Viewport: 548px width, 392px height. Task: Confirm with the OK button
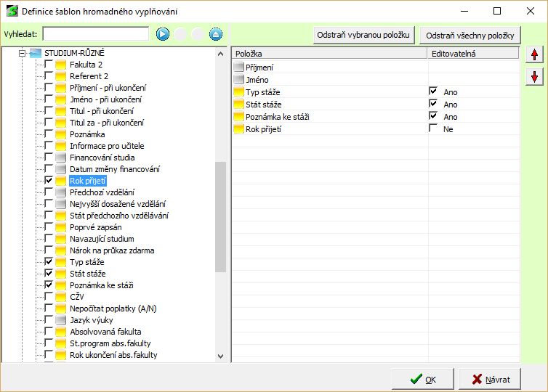click(x=422, y=379)
